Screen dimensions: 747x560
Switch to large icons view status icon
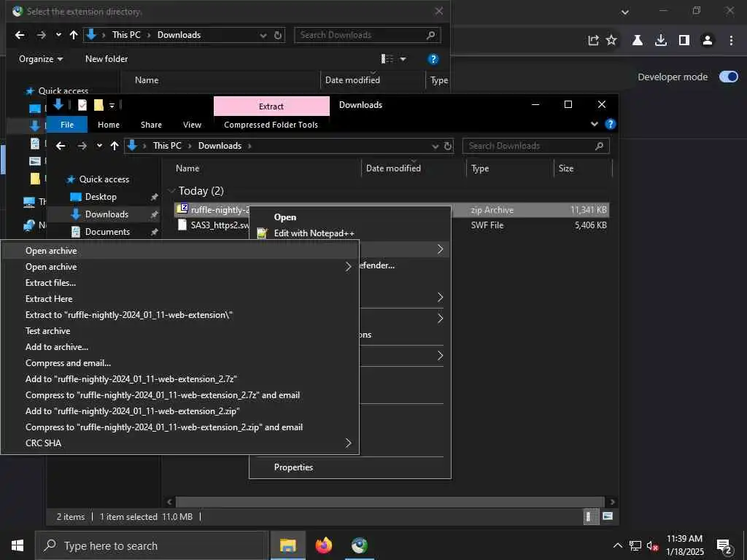(x=608, y=517)
